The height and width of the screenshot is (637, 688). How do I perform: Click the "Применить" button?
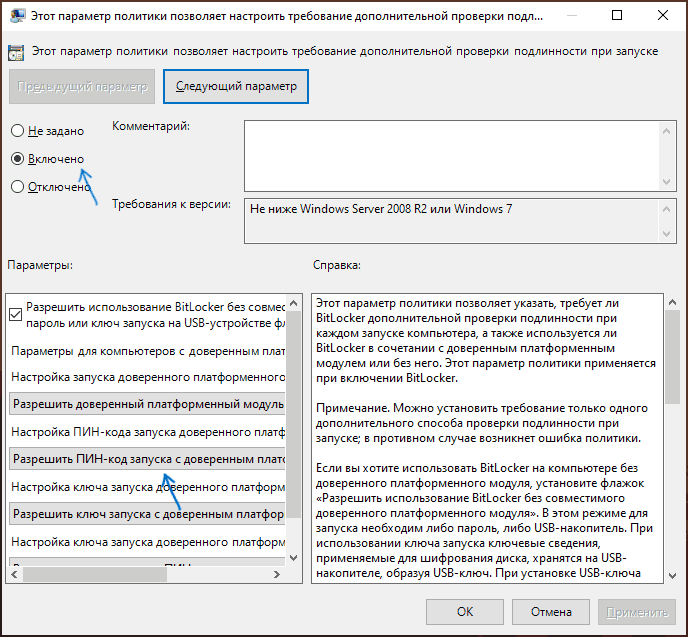[x=637, y=612]
